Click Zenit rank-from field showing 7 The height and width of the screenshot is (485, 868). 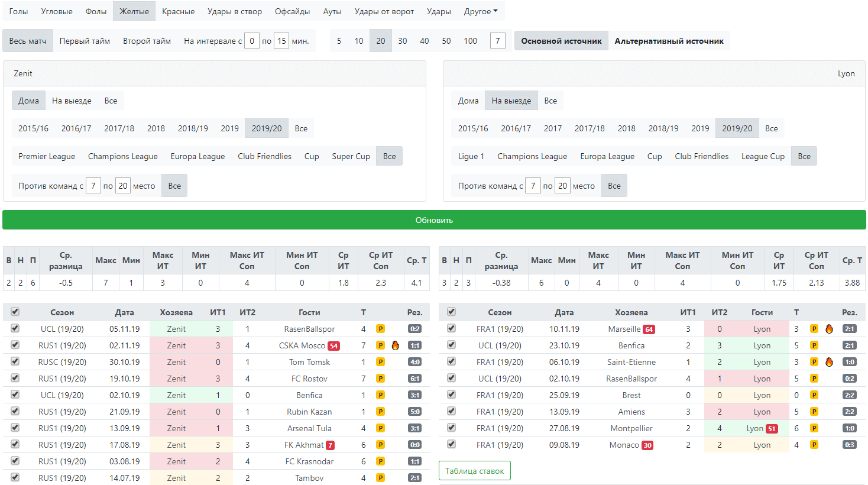93,186
